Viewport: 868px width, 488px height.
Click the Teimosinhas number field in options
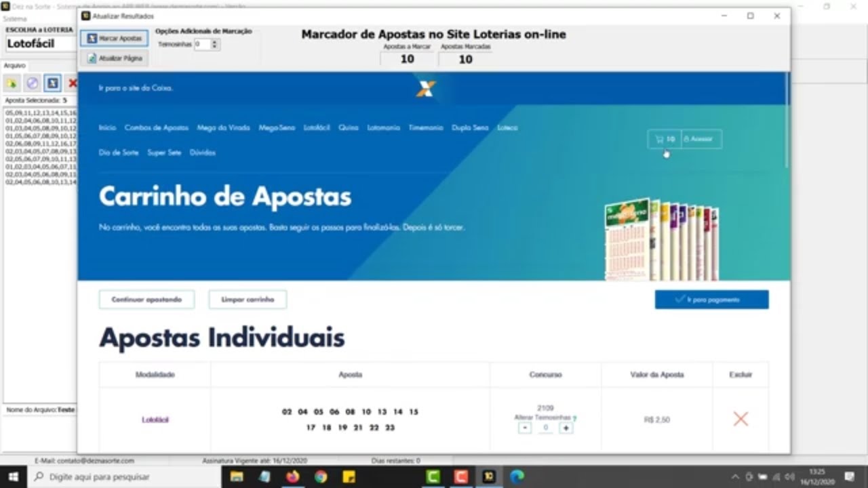(x=202, y=44)
